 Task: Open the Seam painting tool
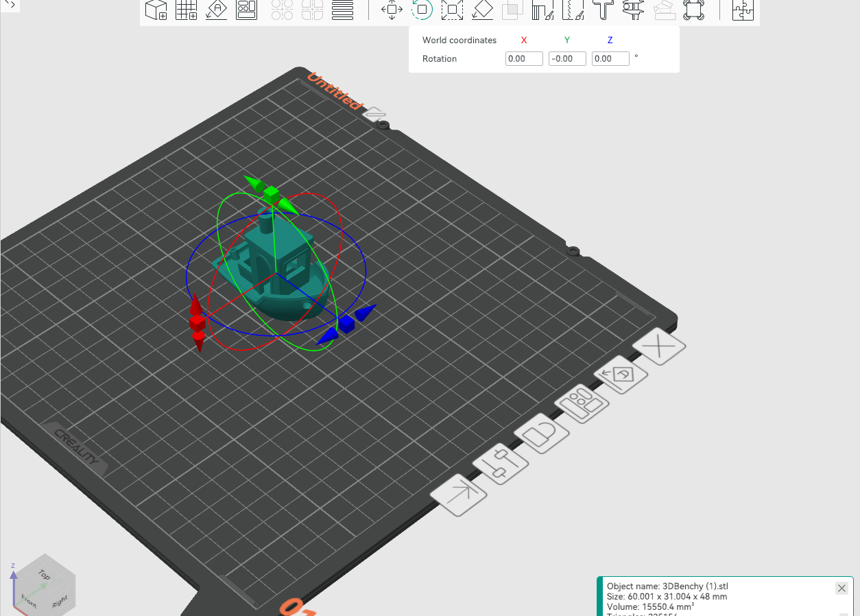tap(573, 10)
